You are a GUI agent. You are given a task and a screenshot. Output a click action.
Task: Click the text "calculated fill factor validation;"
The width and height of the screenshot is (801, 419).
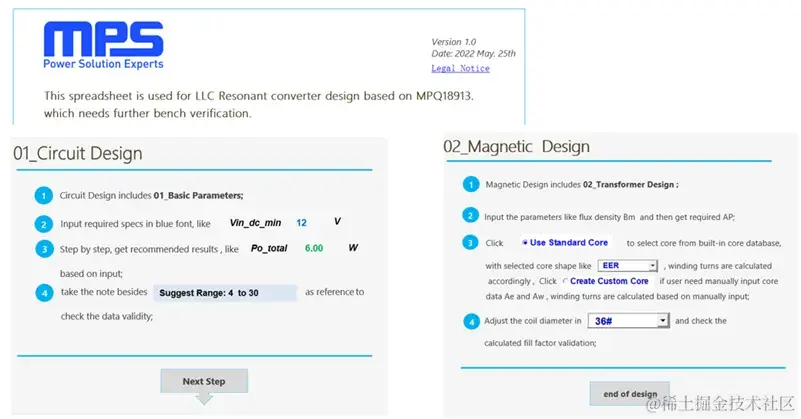[x=540, y=343]
